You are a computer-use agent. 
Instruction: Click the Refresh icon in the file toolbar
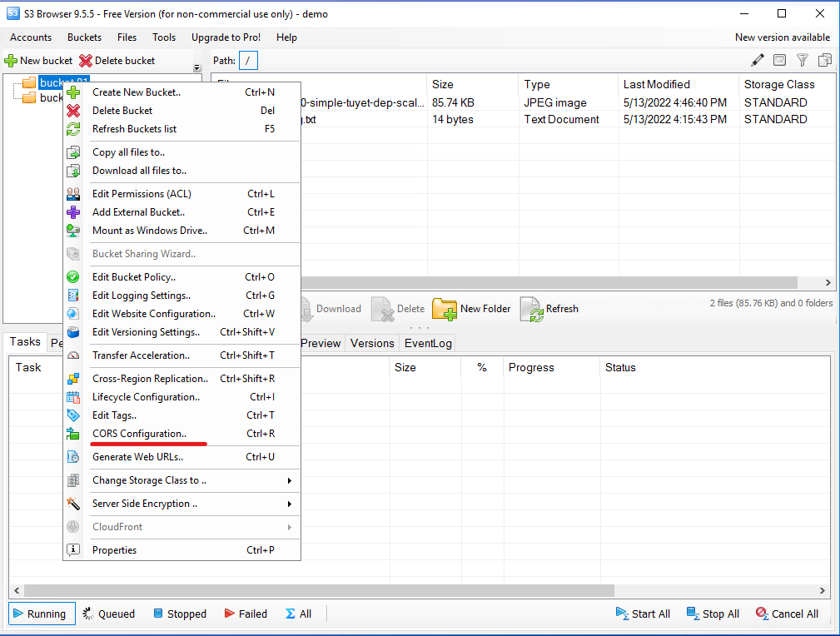(x=531, y=309)
